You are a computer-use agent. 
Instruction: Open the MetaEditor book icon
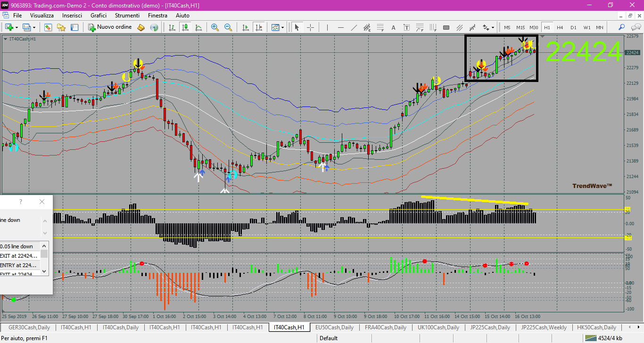click(141, 27)
